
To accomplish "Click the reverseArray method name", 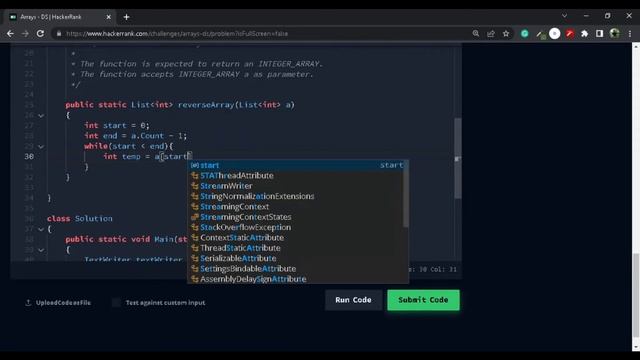I will coord(206,105).
